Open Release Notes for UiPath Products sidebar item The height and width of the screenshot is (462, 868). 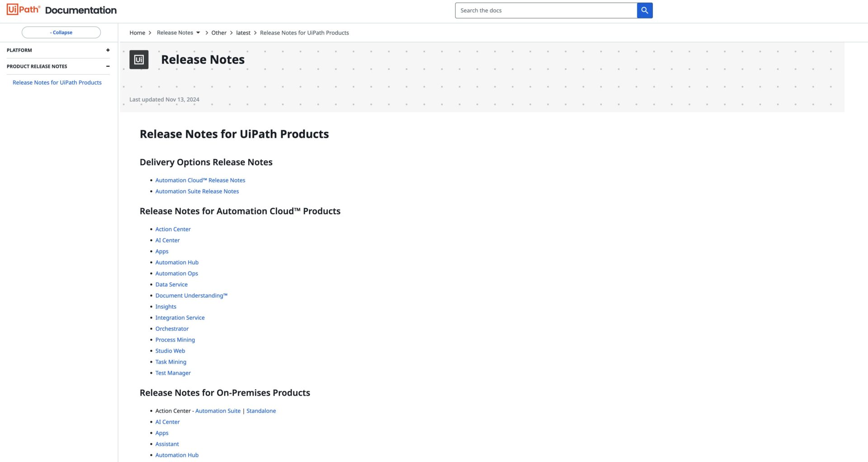pos(57,83)
